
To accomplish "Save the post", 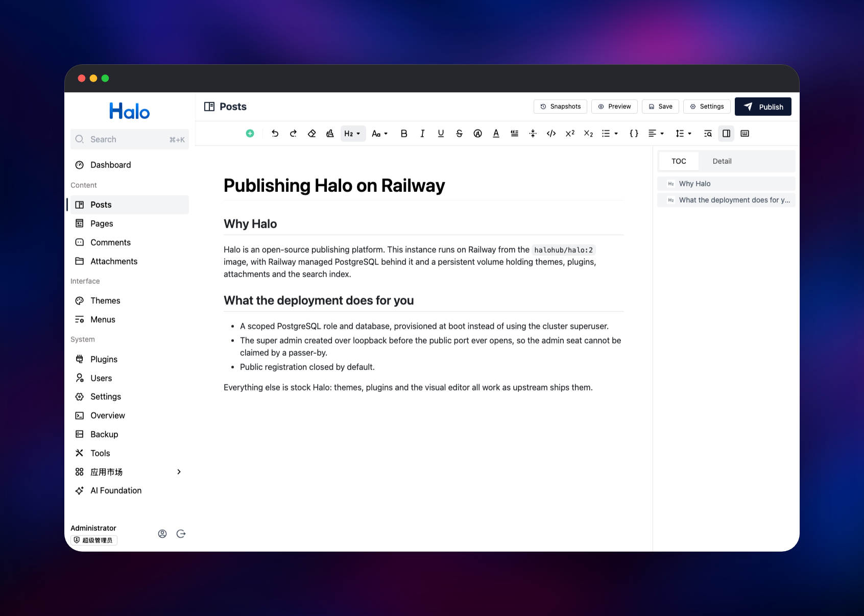I will [x=660, y=107].
